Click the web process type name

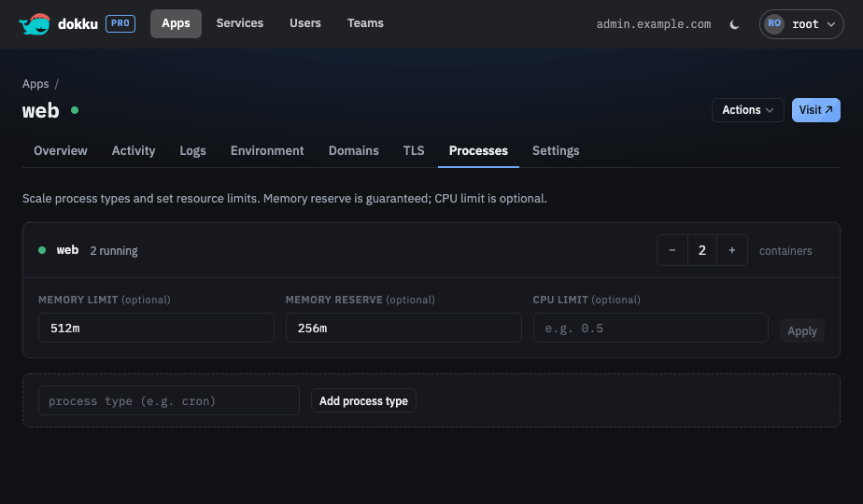point(67,250)
